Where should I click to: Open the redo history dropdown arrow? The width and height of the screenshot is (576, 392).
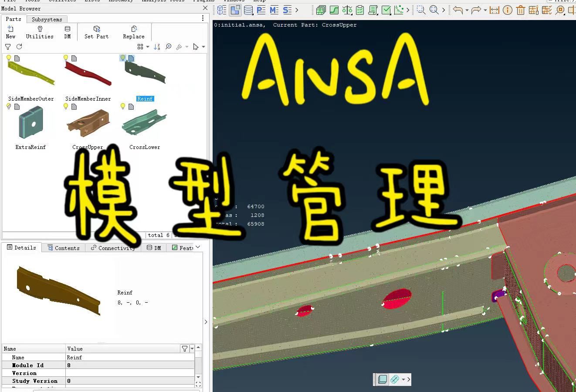coord(485,10)
